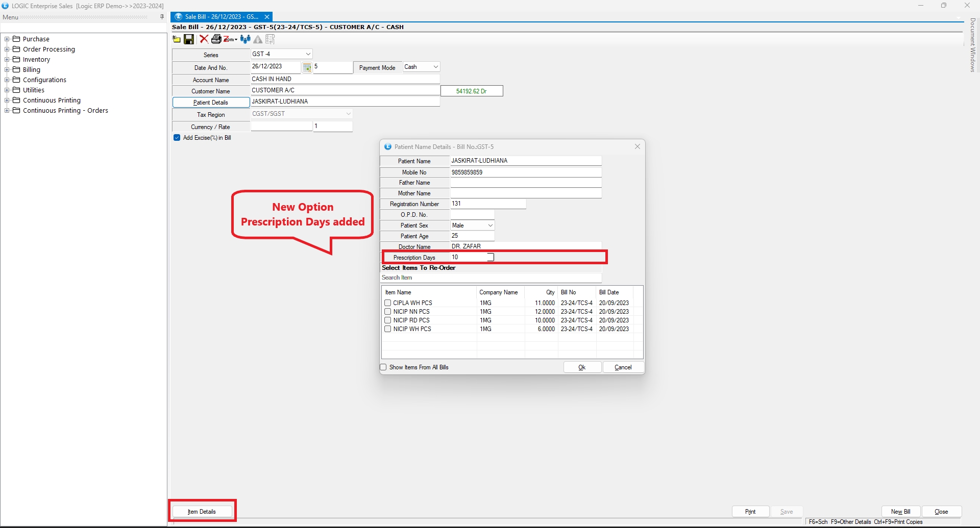Screen dimensions: 980x528
Task: Click the Ok button in patient dialog
Action: 582,367
